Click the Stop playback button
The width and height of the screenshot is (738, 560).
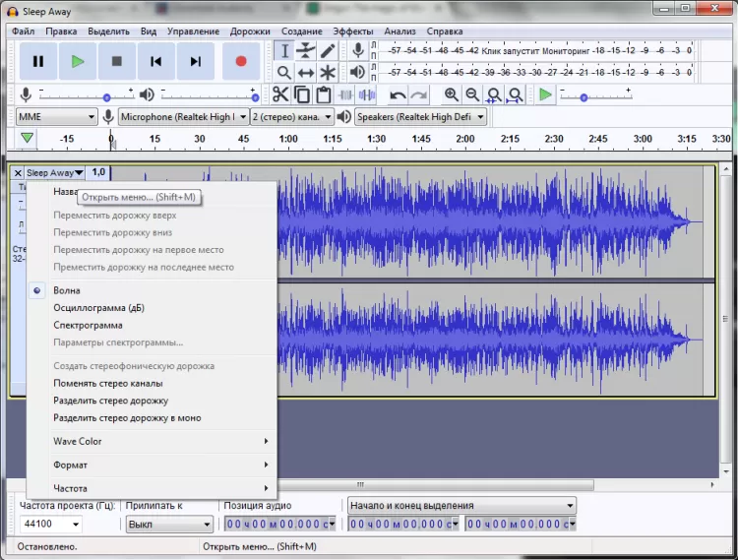click(x=116, y=61)
